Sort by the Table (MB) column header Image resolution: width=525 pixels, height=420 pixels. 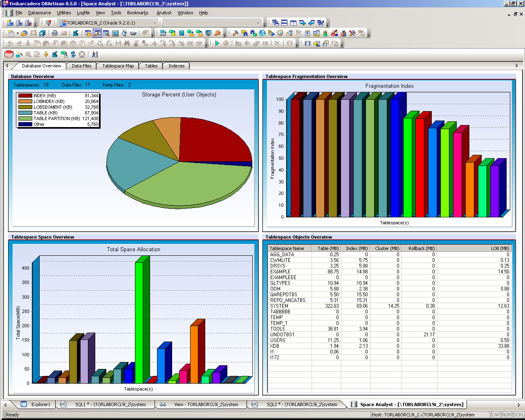click(x=326, y=248)
